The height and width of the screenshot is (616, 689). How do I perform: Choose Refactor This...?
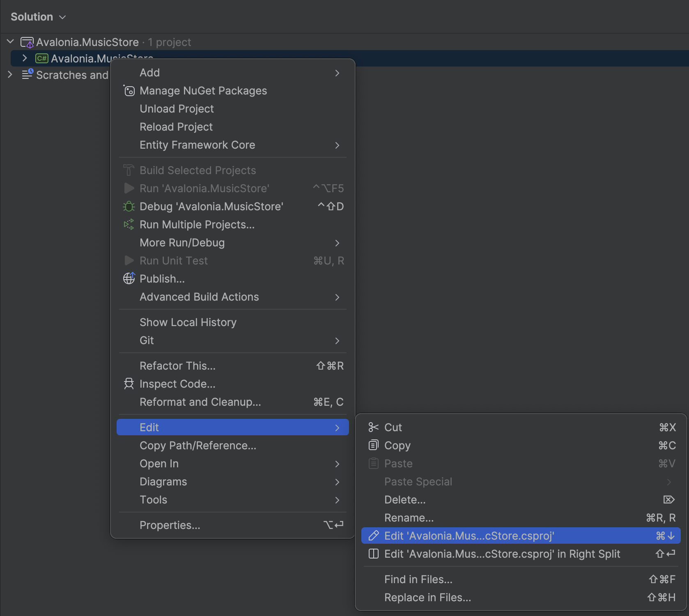(233, 366)
